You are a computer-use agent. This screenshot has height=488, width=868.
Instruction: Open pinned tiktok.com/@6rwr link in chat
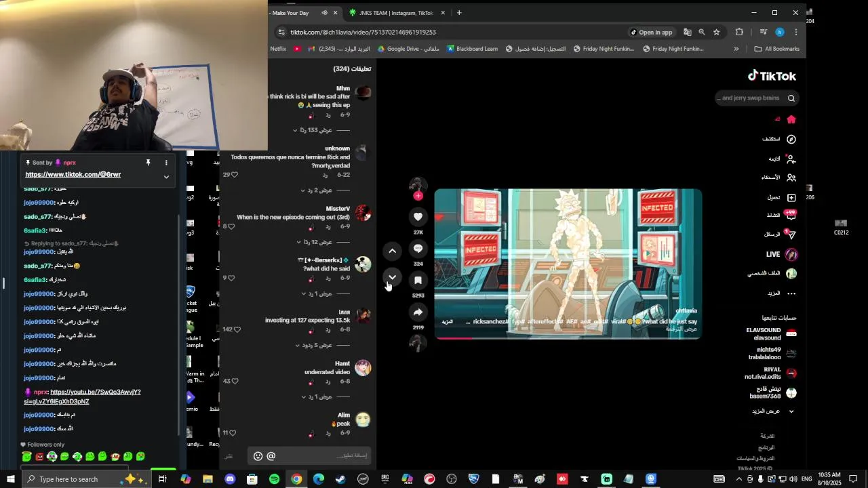point(73,175)
